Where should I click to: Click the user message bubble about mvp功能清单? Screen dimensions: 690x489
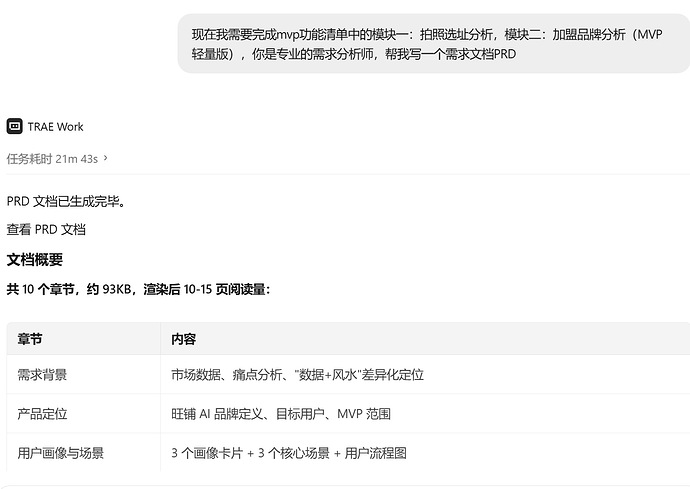(433, 44)
